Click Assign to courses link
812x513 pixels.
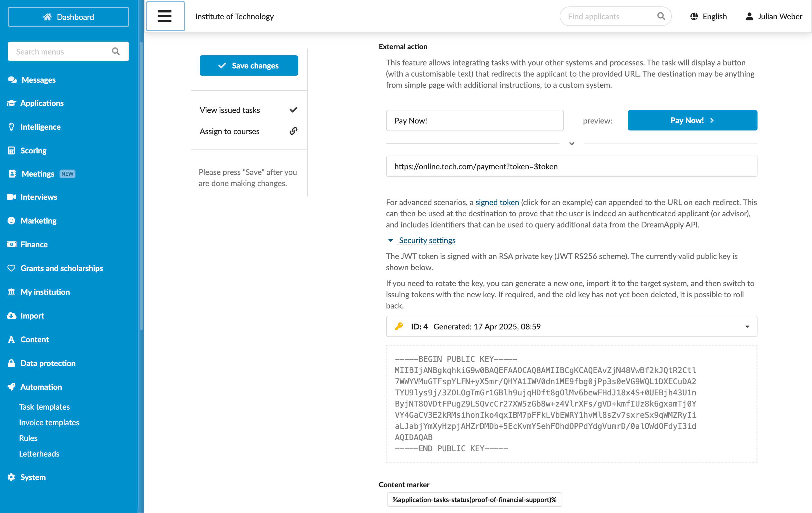[x=230, y=131]
